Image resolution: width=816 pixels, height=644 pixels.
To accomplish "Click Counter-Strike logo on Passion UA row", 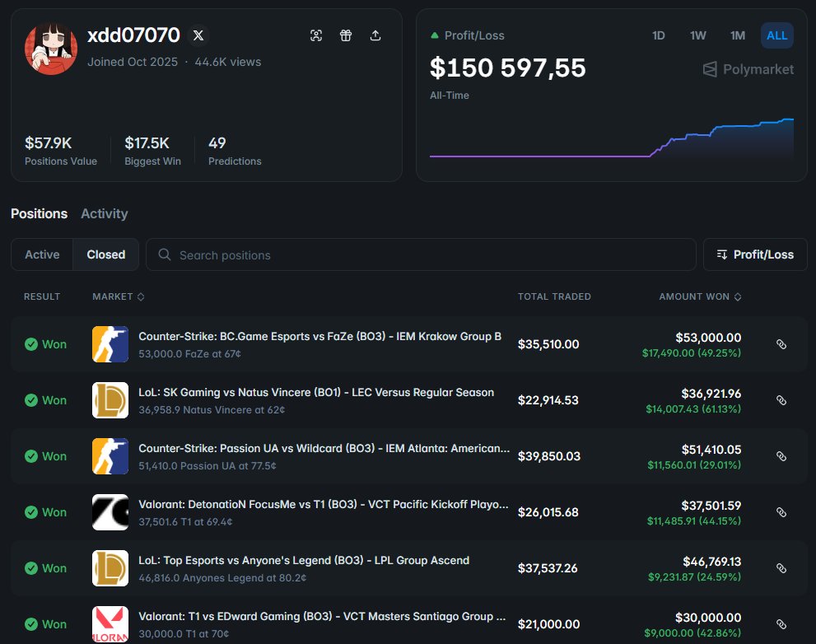I will coord(110,456).
